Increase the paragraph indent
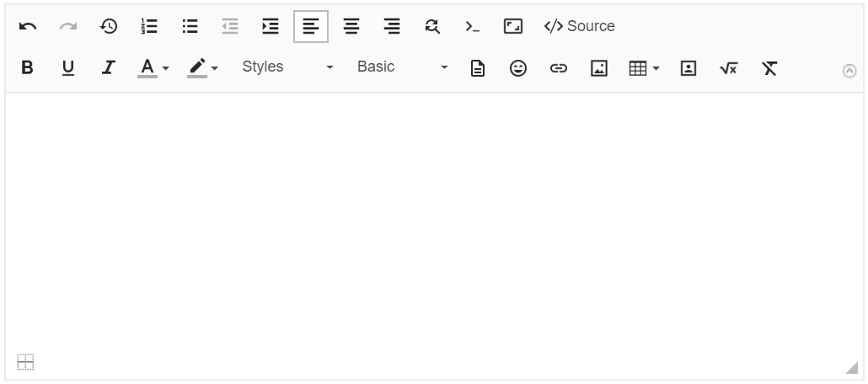The image size is (868, 384). click(x=271, y=27)
